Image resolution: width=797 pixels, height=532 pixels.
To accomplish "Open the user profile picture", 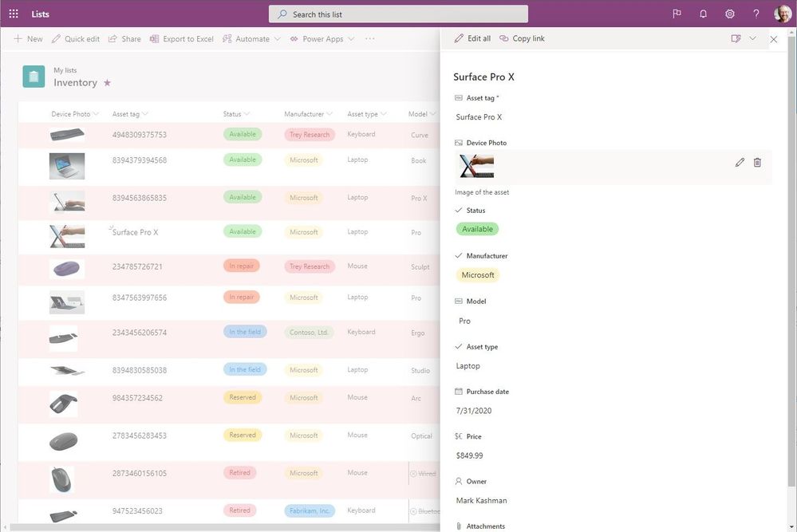I will [x=783, y=14].
